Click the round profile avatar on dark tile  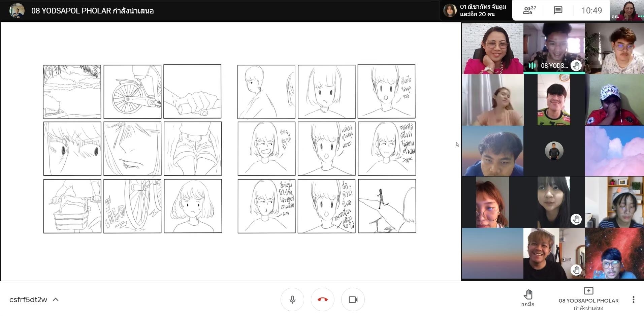tap(554, 151)
